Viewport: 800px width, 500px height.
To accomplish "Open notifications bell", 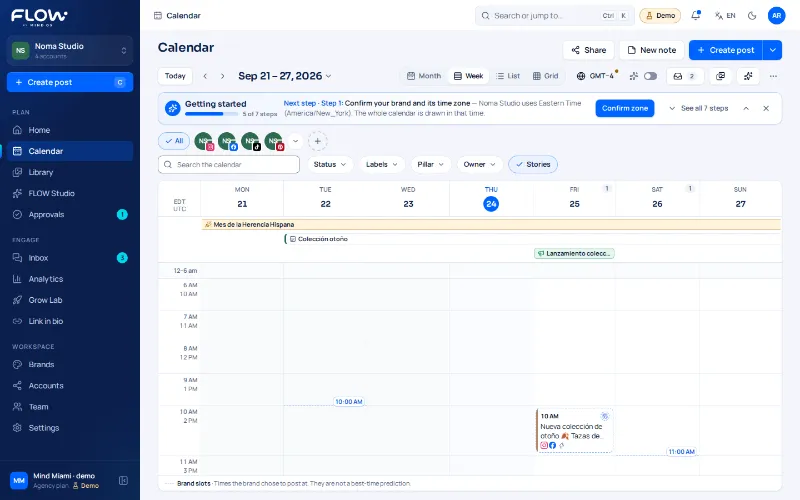I will tap(695, 15).
